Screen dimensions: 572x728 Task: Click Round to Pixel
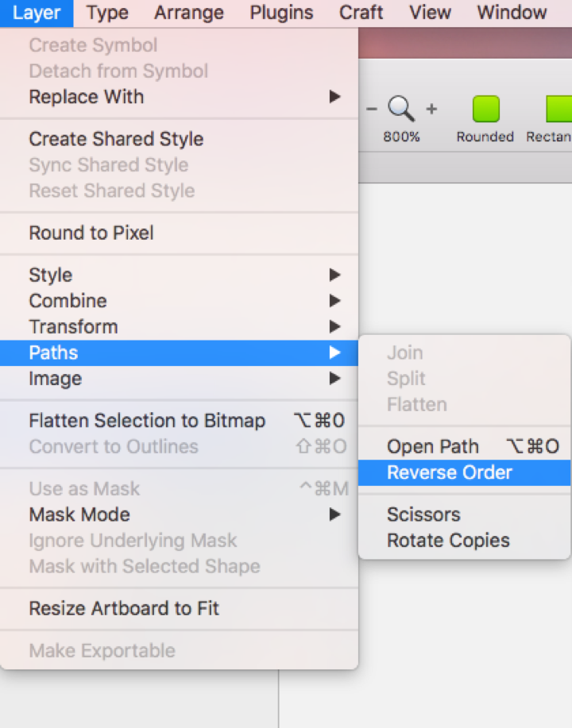[91, 233]
